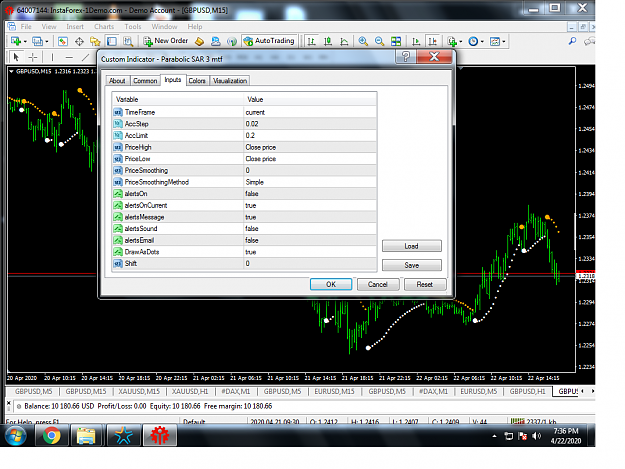625x469 pixels.
Task: Click the Save button
Action: click(412, 265)
